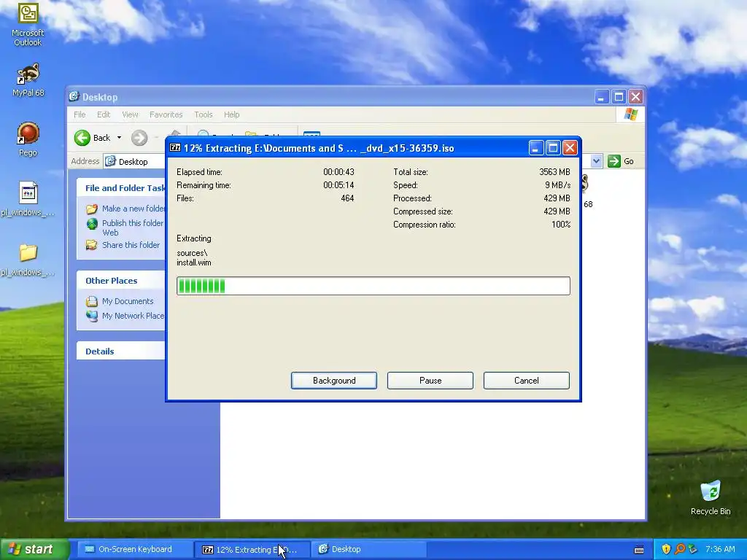Screen dimensions: 747x560
Task: Open the Help menu
Action: point(231,114)
